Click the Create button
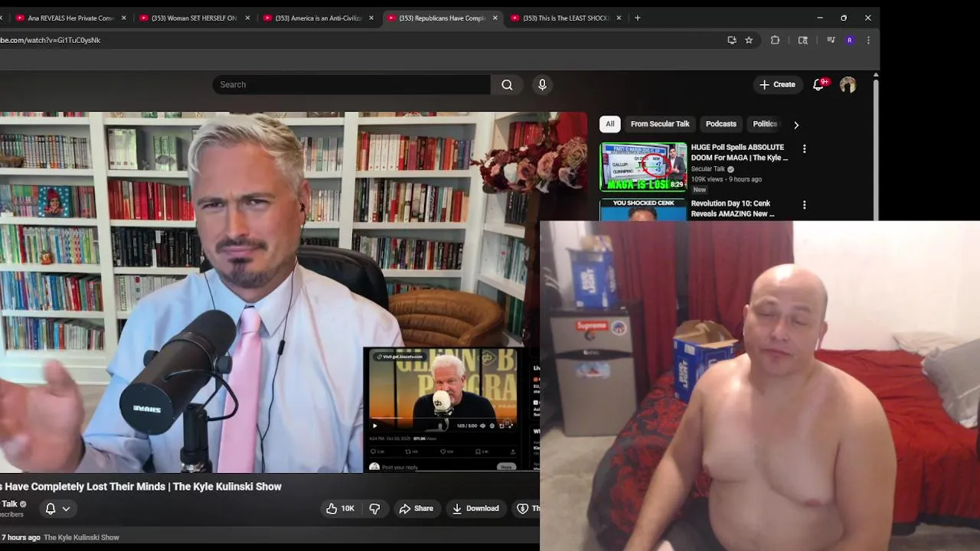The width and height of the screenshot is (980, 551). pyautogui.click(x=777, y=85)
